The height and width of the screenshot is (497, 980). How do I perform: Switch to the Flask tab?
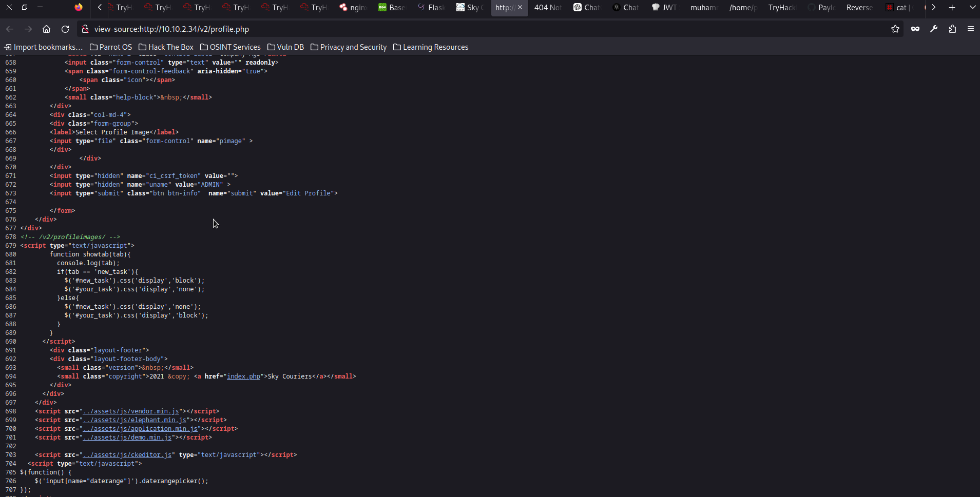[x=432, y=7]
